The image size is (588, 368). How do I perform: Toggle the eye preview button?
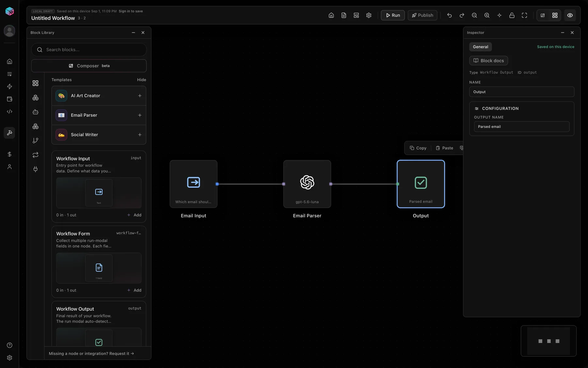click(x=570, y=15)
